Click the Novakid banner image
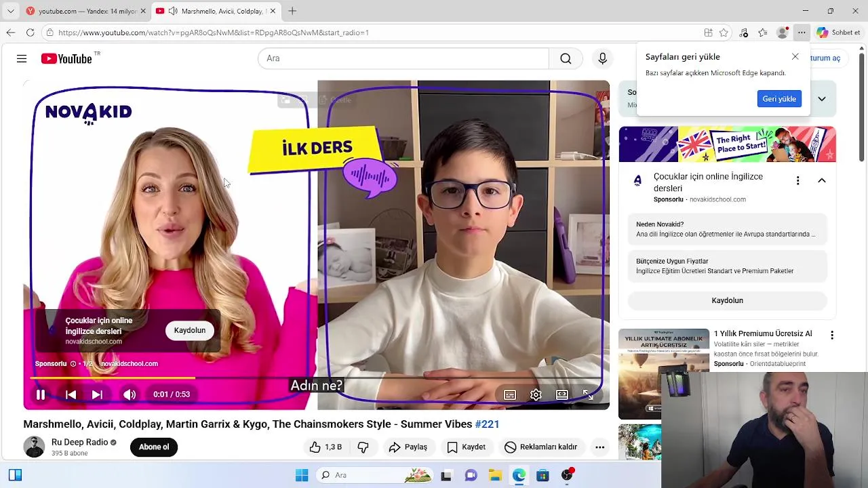 tap(727, 144)
